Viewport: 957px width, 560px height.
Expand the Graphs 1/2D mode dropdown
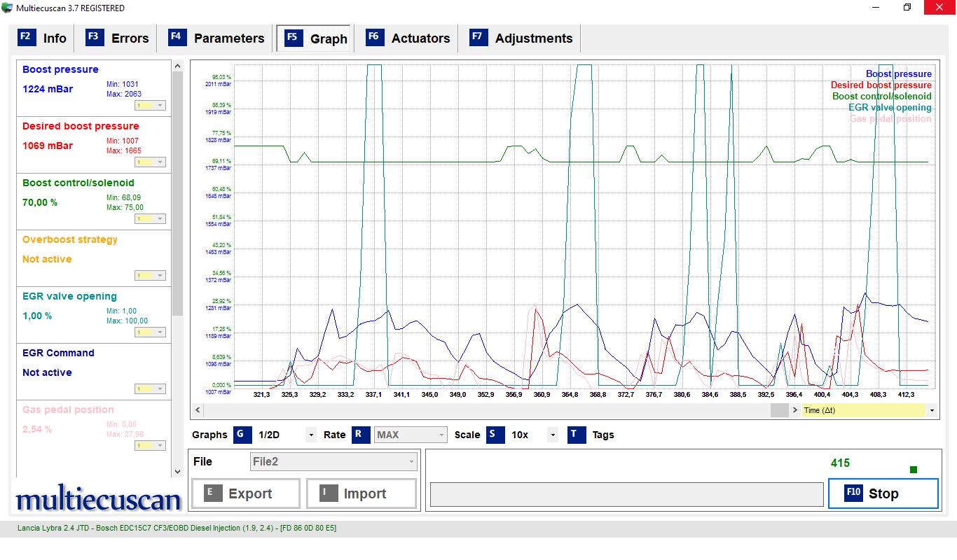click(x=311, y=435)
